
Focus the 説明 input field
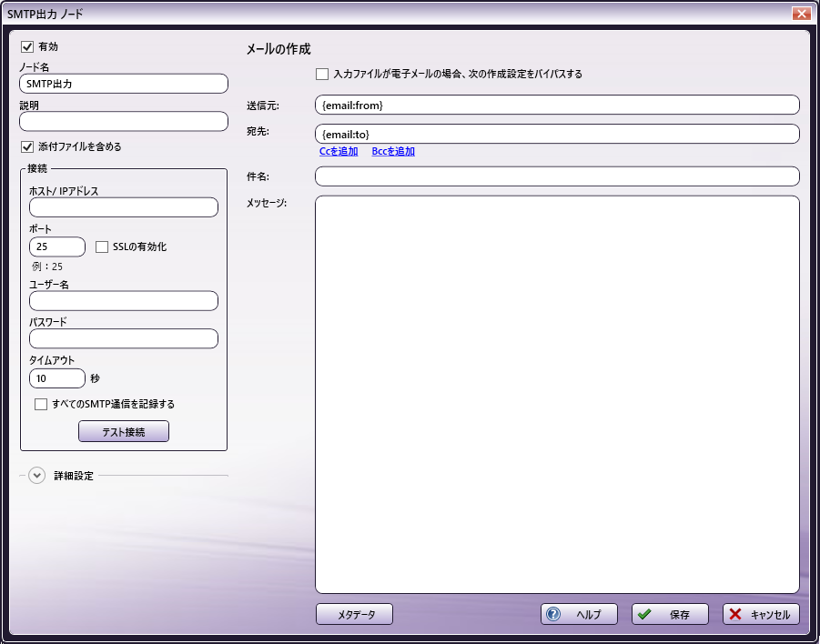(124, 121)
